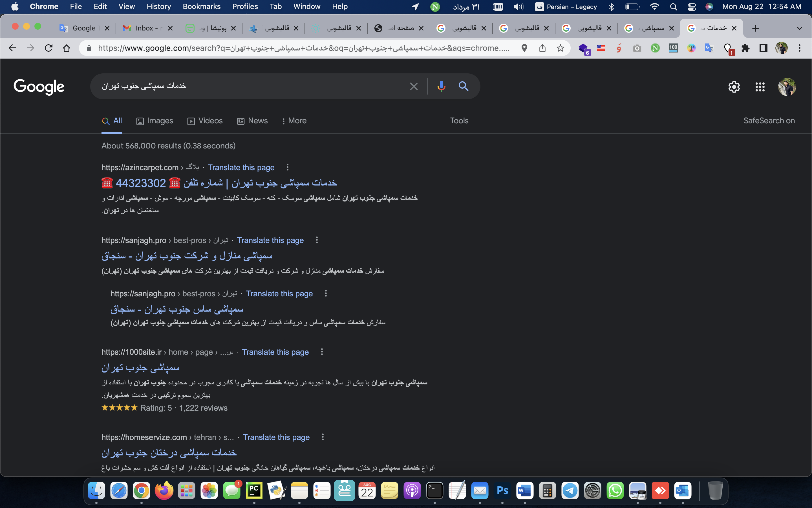Launch PyCharm from the Dock

(x=254, y=491)
